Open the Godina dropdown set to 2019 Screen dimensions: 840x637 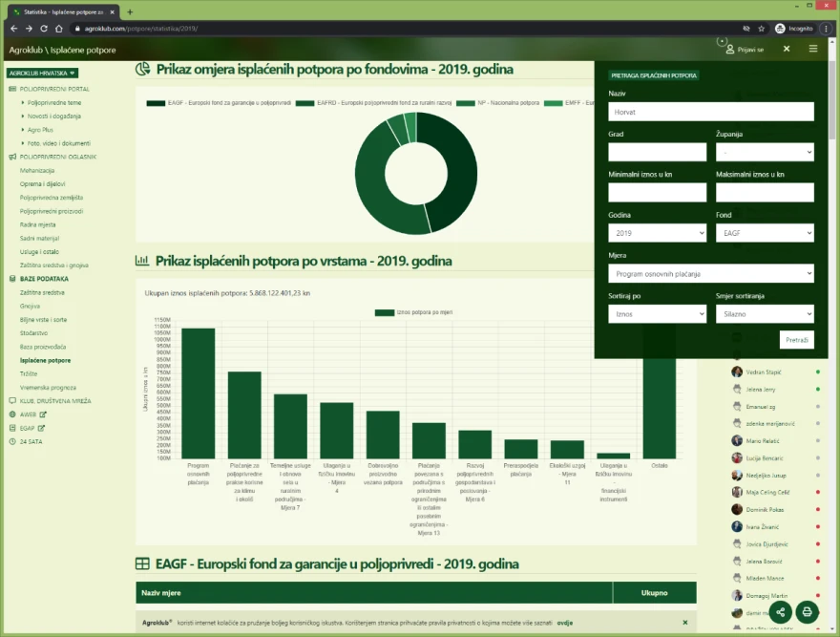657,233
